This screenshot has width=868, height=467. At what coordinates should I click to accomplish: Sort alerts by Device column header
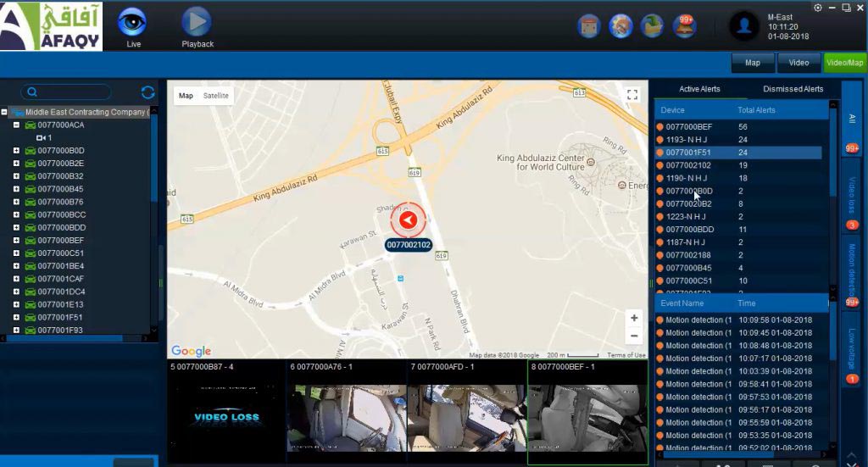click(672, 110)
